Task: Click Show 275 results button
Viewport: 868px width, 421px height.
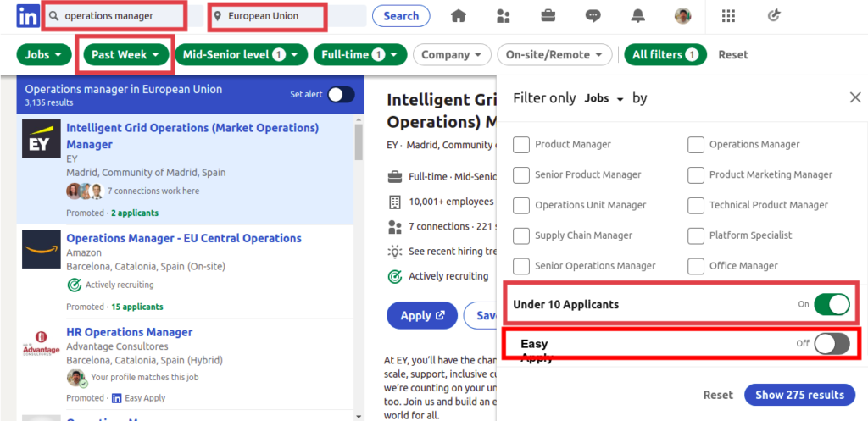Action: coord(800,395)
